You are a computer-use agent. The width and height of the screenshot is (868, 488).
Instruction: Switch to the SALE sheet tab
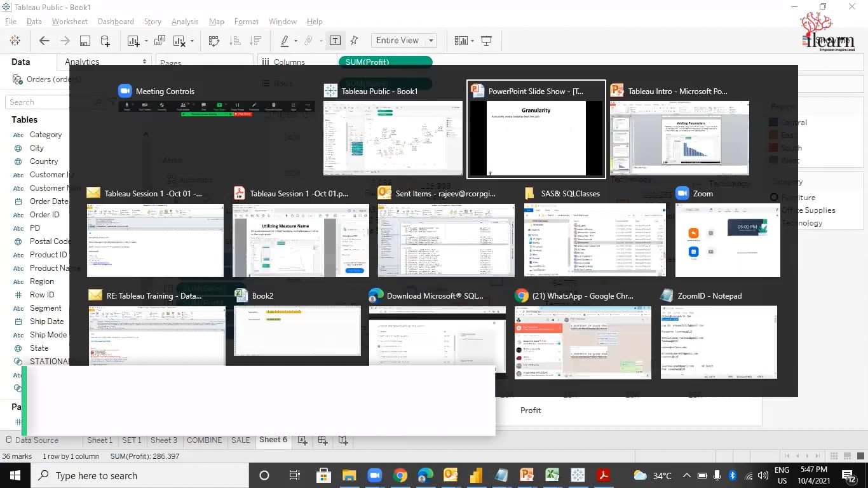241,440
